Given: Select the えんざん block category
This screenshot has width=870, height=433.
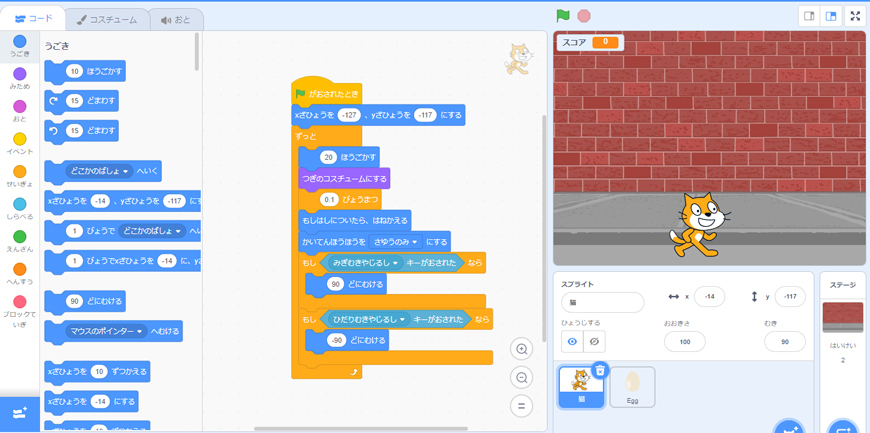Looking at the screenshot, I should click(20, 241).
